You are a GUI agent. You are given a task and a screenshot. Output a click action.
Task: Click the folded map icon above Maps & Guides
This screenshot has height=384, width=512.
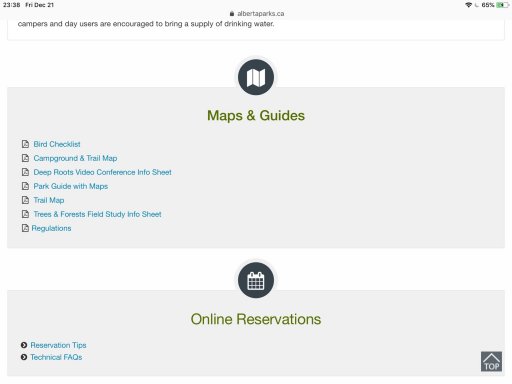[x=256, y=77]
